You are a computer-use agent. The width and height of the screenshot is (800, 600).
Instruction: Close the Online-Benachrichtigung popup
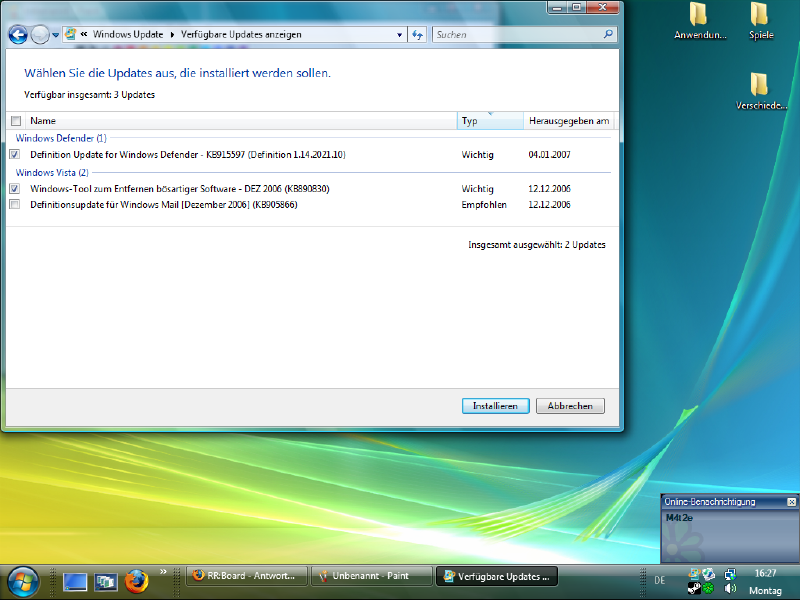[x=791, y=502]
